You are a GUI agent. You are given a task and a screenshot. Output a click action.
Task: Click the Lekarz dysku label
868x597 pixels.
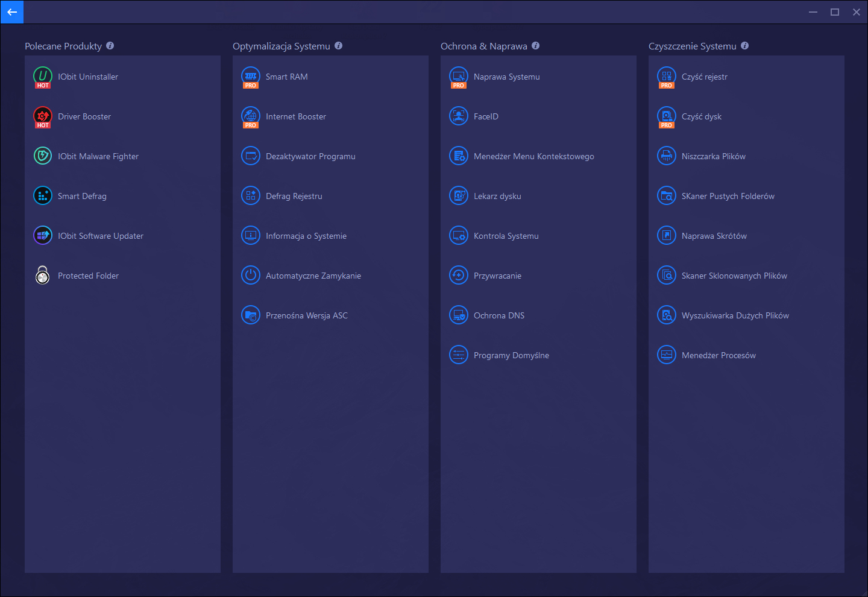[x=497, y=196]
